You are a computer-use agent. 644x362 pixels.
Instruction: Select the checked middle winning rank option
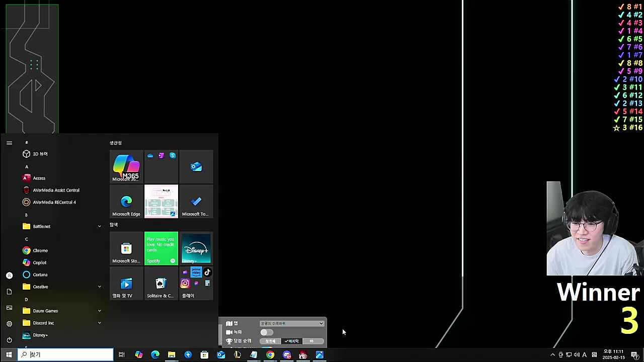point(292,341)
